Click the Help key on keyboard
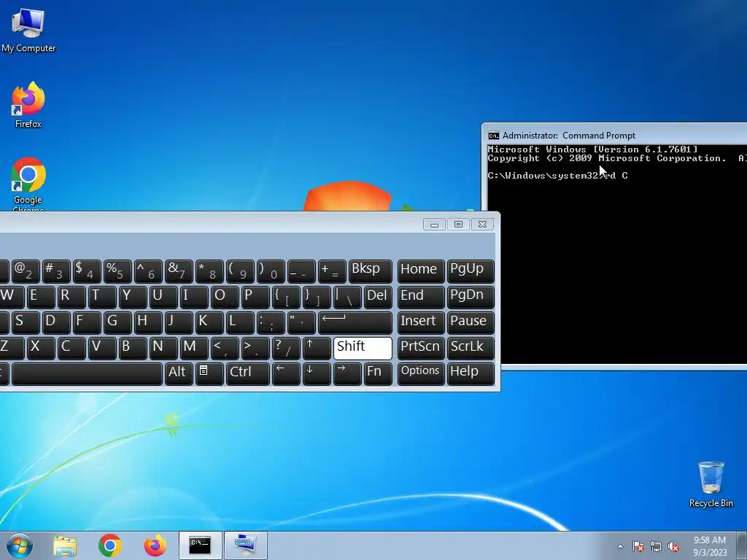The image size is (747, 560). [471, 374]
